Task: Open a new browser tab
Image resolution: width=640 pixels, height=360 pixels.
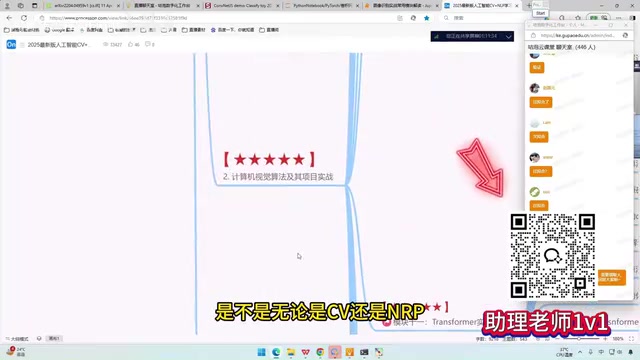Action: 529,6
